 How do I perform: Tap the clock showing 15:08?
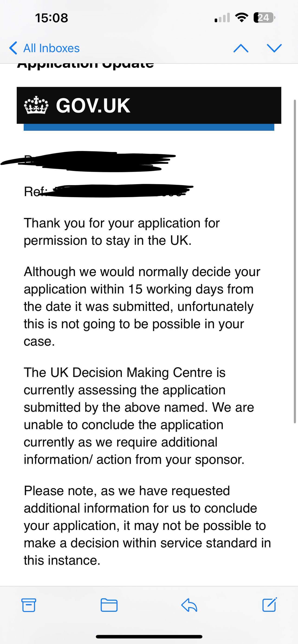(x=52, y=18)
